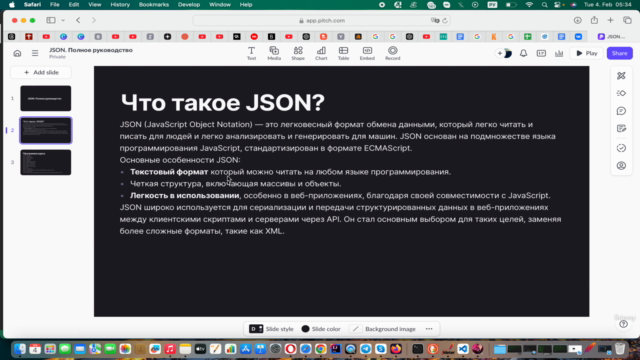
Task: Select slide 1 thumbnail
Action: [x=46, y=98]
